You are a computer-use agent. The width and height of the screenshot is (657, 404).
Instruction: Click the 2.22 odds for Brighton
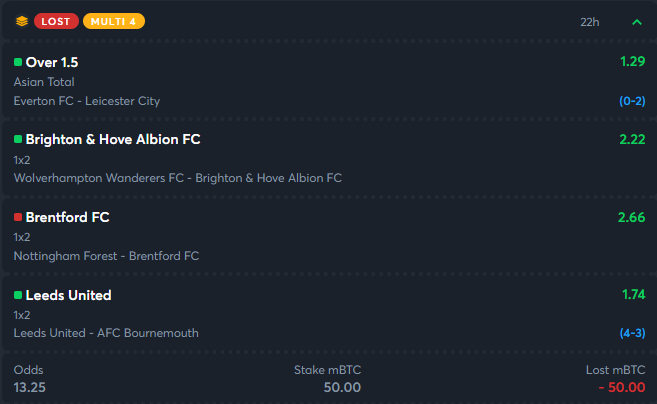(632, 139)
